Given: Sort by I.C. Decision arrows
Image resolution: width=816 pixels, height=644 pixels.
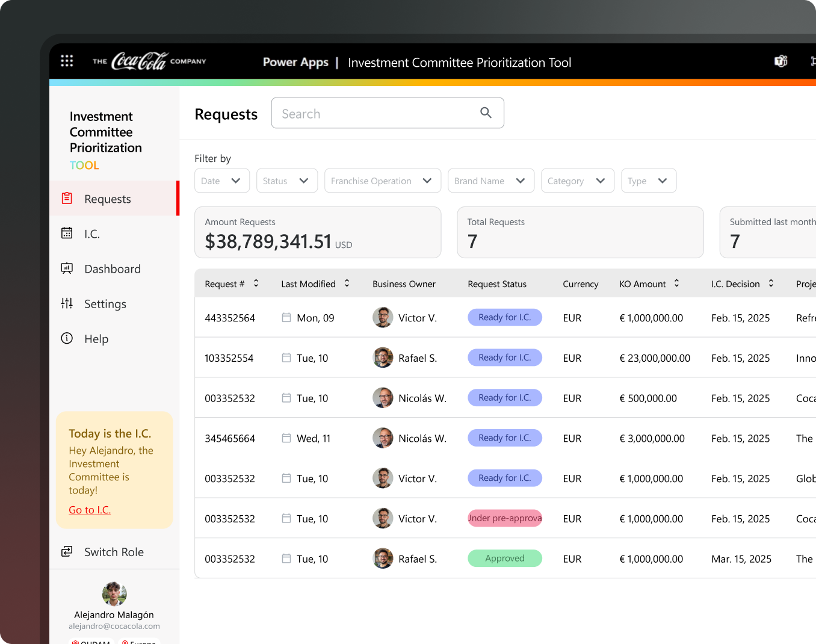Looking at the screenshot, I should click(771, 283).
